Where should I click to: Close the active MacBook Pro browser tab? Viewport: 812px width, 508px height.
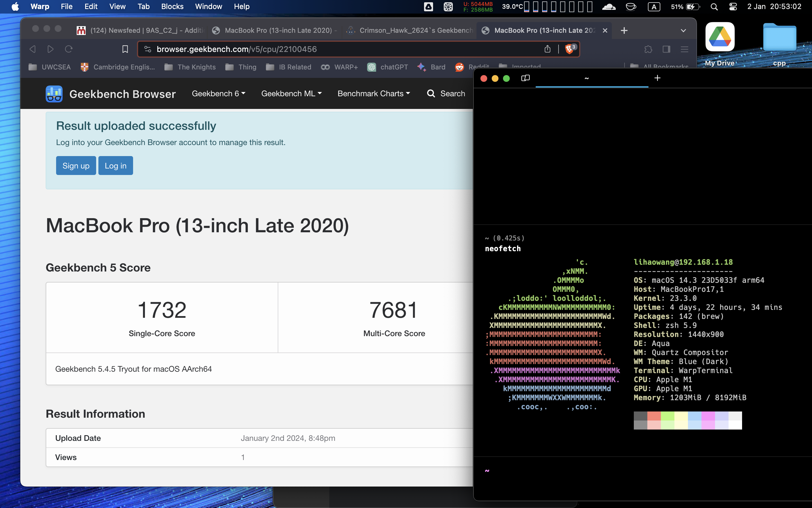click(x=605, y=30)
